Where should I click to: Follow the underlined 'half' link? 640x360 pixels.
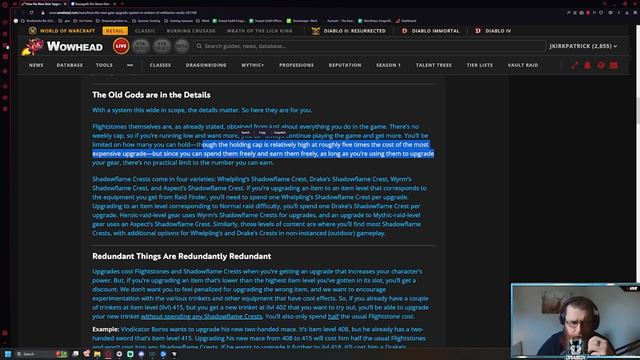pyautogui.click(x=333, y=316)
